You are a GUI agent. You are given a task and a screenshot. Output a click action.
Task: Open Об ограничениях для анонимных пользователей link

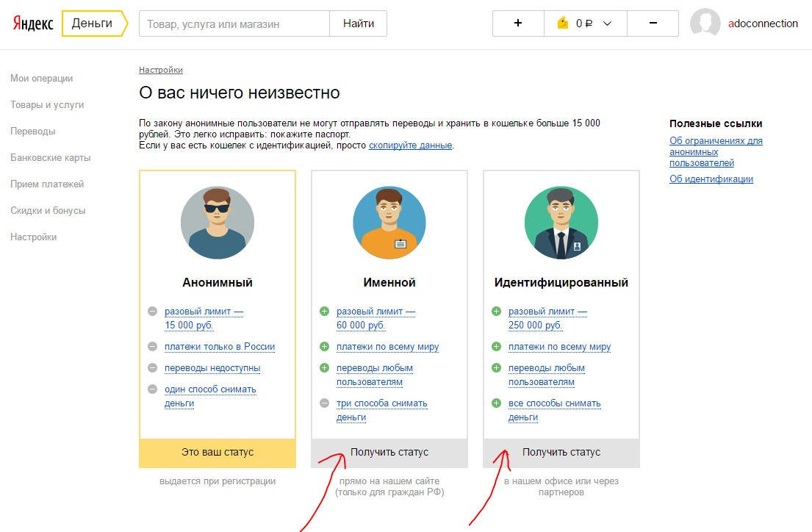coord(716,152)
